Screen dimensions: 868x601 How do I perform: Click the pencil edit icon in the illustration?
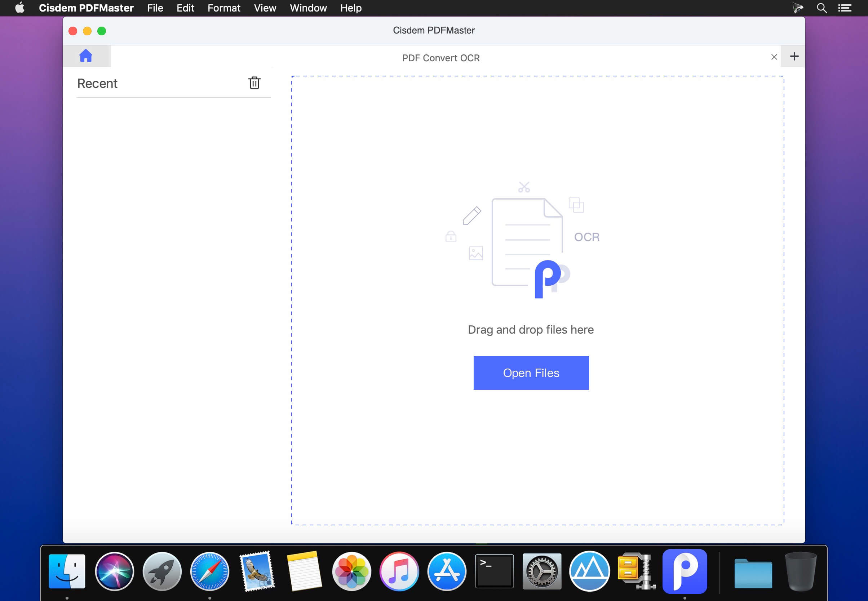tap(473, 215)
